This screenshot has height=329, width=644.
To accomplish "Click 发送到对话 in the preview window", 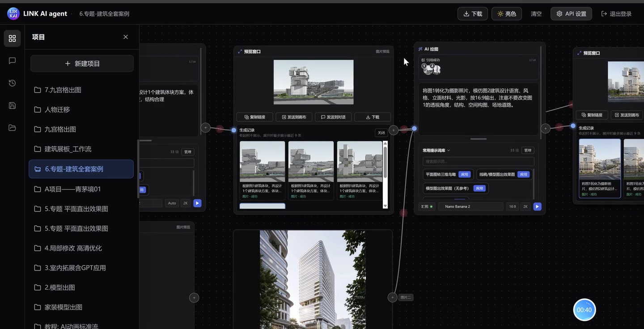I will tap(333, 117).
